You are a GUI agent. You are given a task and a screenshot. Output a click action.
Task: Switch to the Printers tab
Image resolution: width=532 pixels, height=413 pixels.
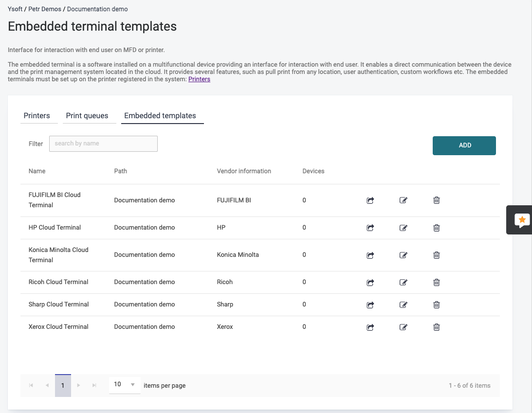37,116
